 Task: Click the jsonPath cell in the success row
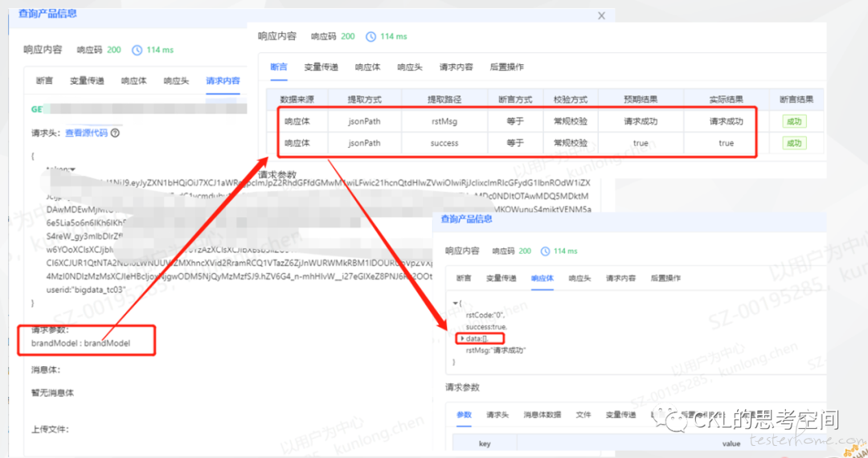pos(364,143)
